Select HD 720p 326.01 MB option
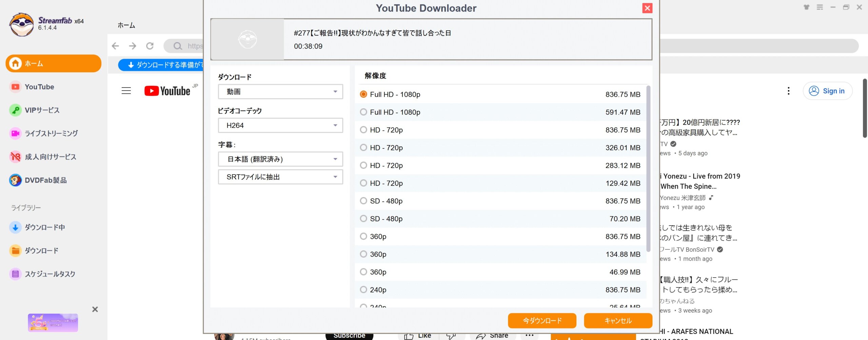 click(x=500, y=148)
